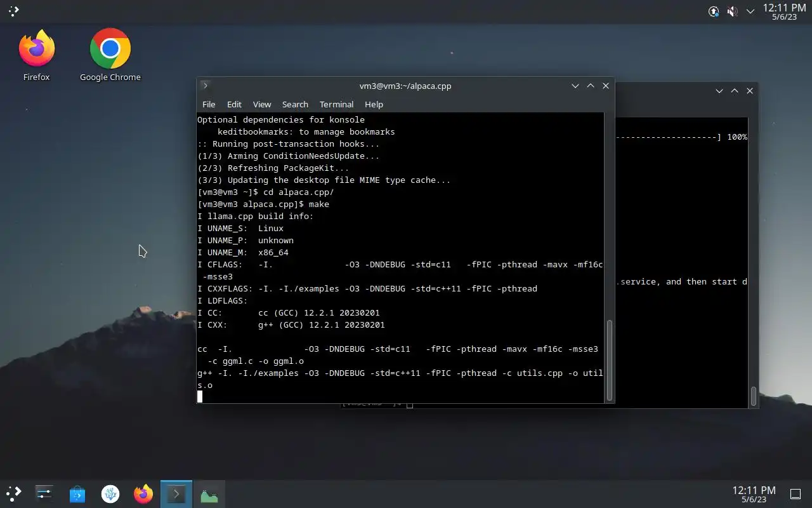Minimize the background terminal window
This screenshot has height=508, width=812.
719,91
